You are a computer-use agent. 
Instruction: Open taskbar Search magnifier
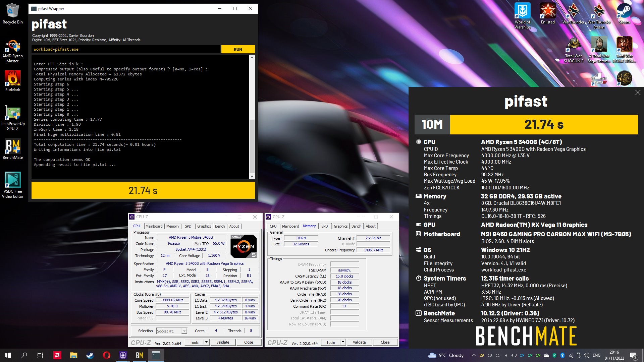pos(24,355)
